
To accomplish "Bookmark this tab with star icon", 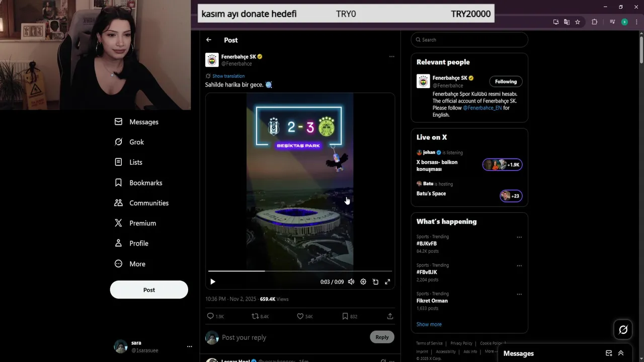I will point(578,22).
